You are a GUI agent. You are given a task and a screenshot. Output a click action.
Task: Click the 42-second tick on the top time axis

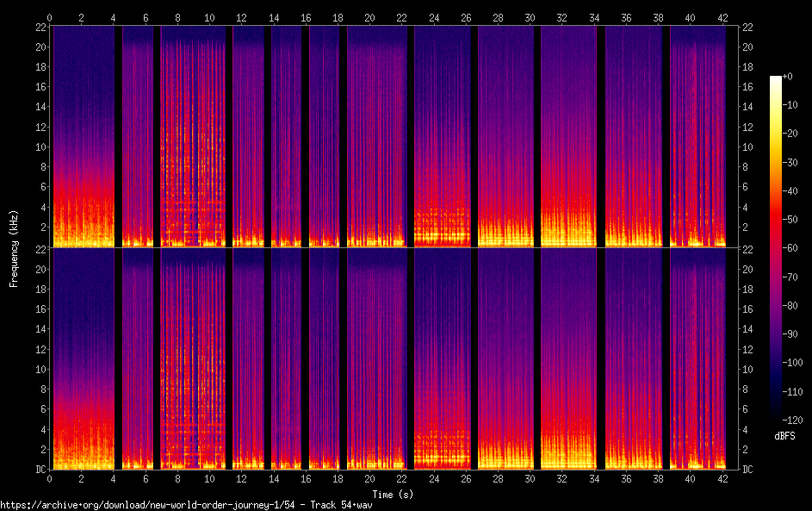(722, 16)
